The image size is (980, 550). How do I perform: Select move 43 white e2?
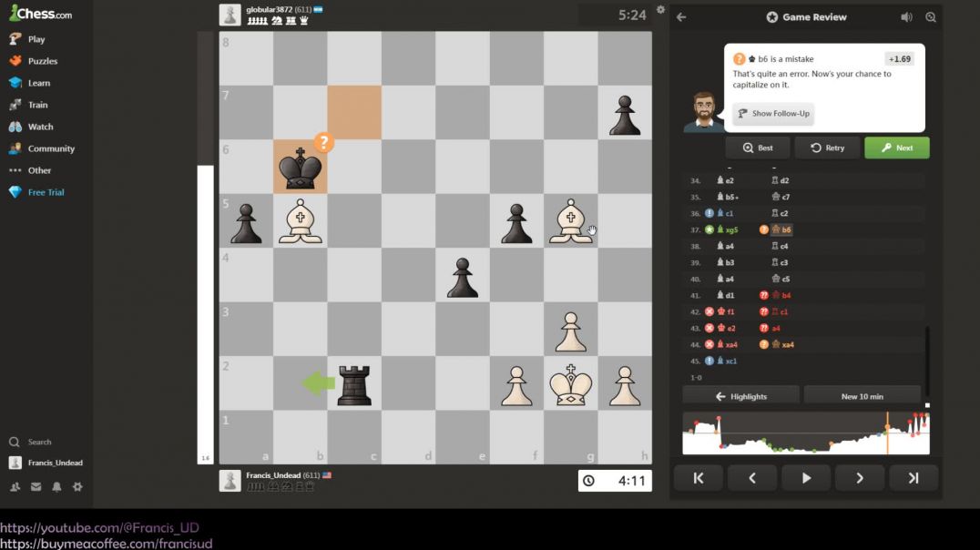click(726, 328)
